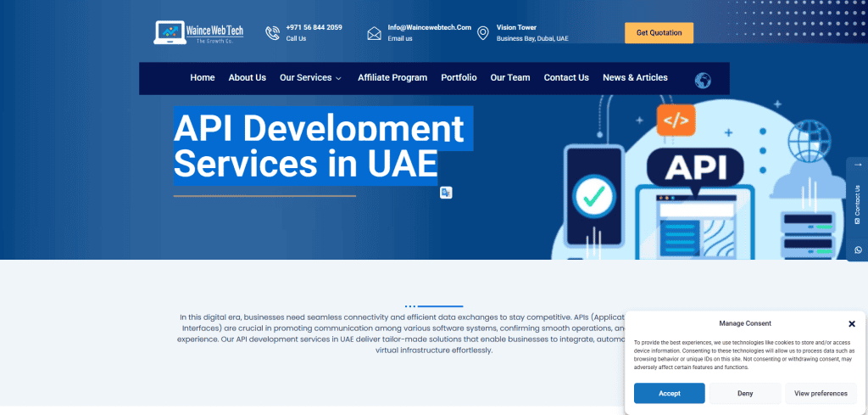Call the +971 56 844 2059 number

314,27
